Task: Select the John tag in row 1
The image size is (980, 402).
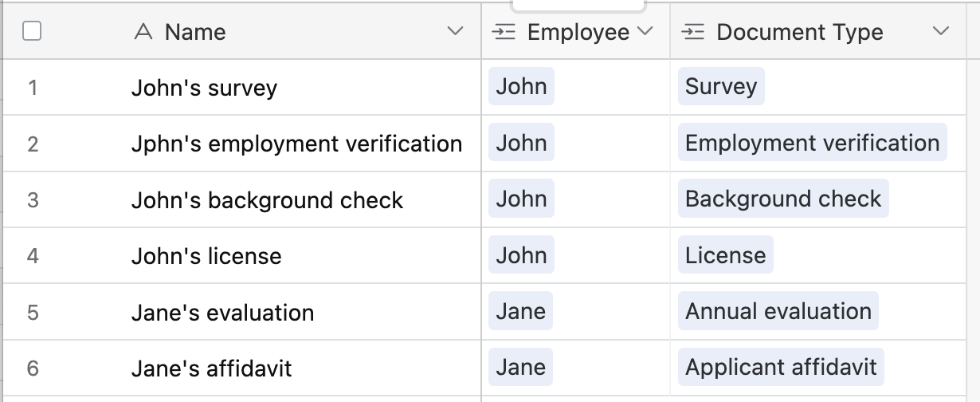Action: pos(521,86)
